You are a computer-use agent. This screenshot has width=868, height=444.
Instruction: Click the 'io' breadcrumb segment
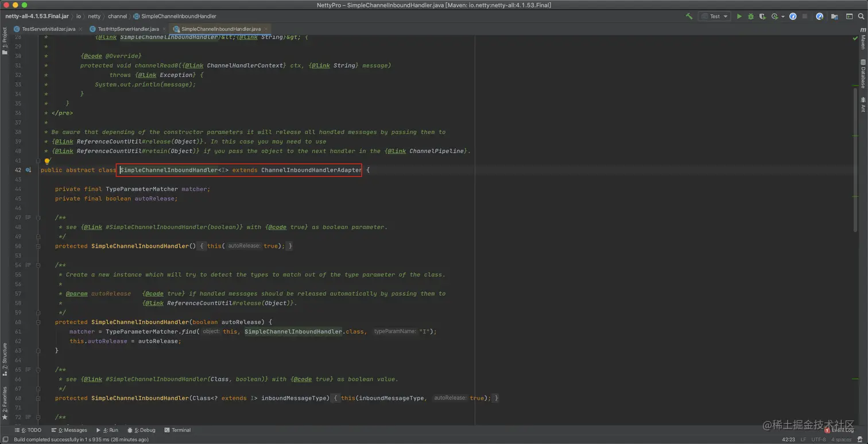tap(79, 16)
